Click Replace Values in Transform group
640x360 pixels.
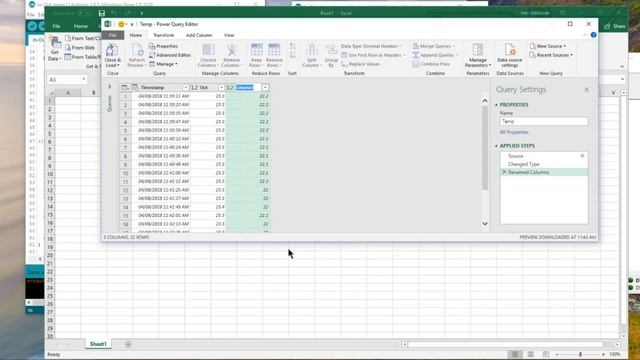coord(360,64)
